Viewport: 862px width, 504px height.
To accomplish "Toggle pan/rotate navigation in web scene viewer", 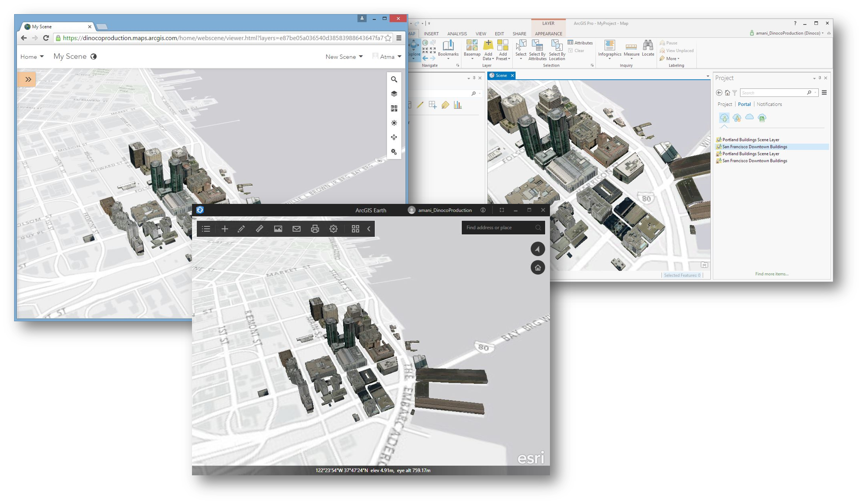I will click(394, 138).
